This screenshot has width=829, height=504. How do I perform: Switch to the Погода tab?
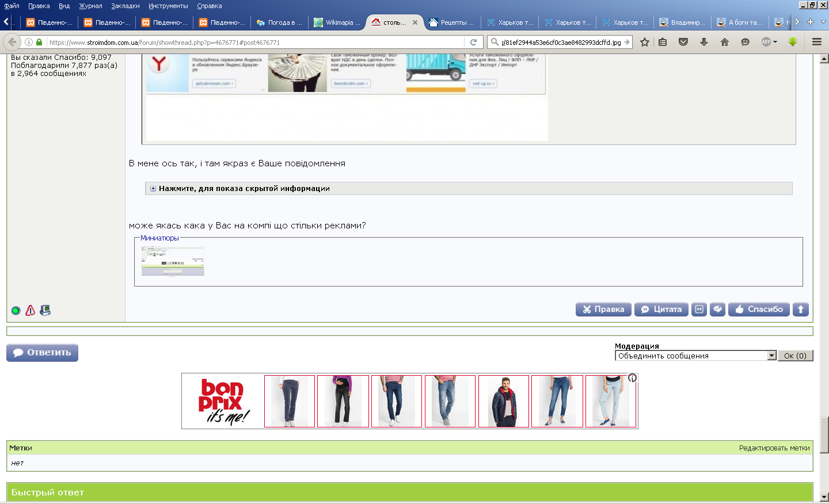(279, 22)
